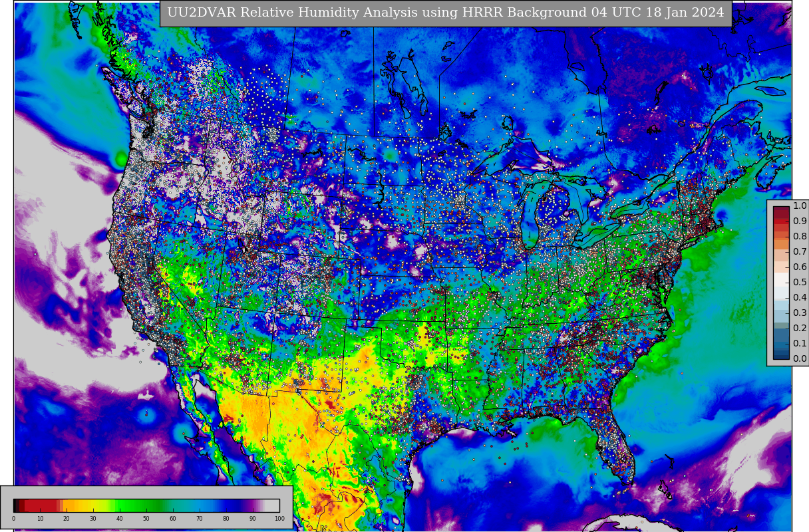The width and height of the screenshot is (809, 532).
Task: Click the 70 tick label on humidity colorbar
Action: pos(200,519)
